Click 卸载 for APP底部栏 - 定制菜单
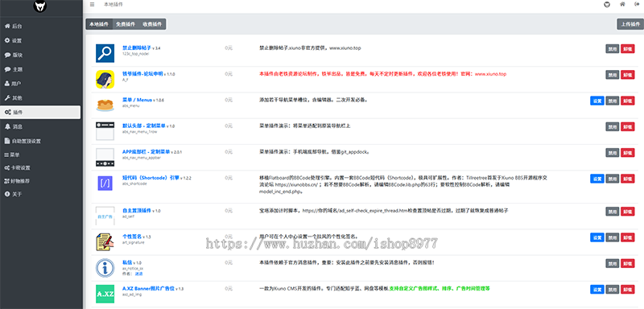 pos(628,152)
